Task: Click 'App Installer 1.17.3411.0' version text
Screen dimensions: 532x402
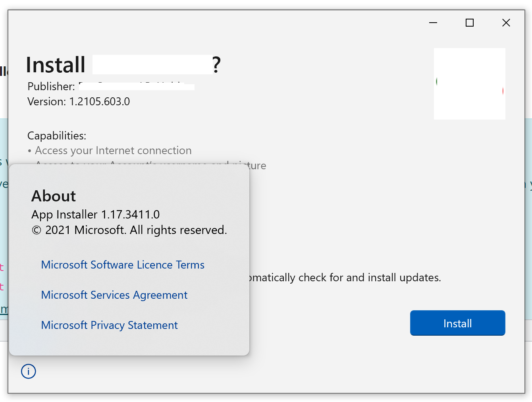Action: click(95, 215)
